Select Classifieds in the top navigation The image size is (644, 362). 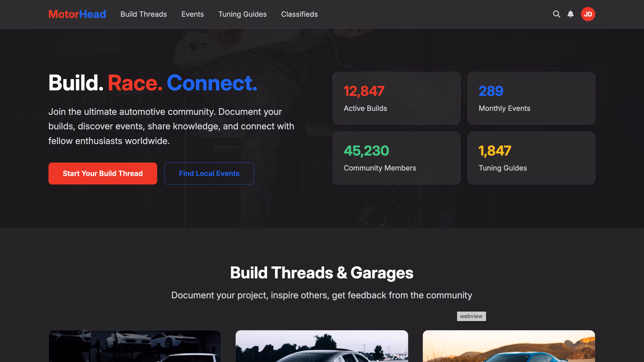299,14
